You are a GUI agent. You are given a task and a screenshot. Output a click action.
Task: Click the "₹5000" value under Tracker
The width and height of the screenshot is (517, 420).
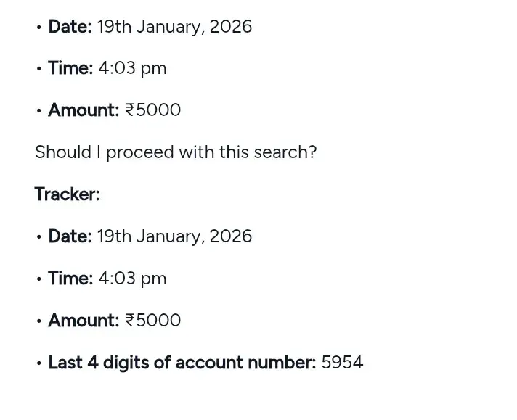[x=152, y=321]
